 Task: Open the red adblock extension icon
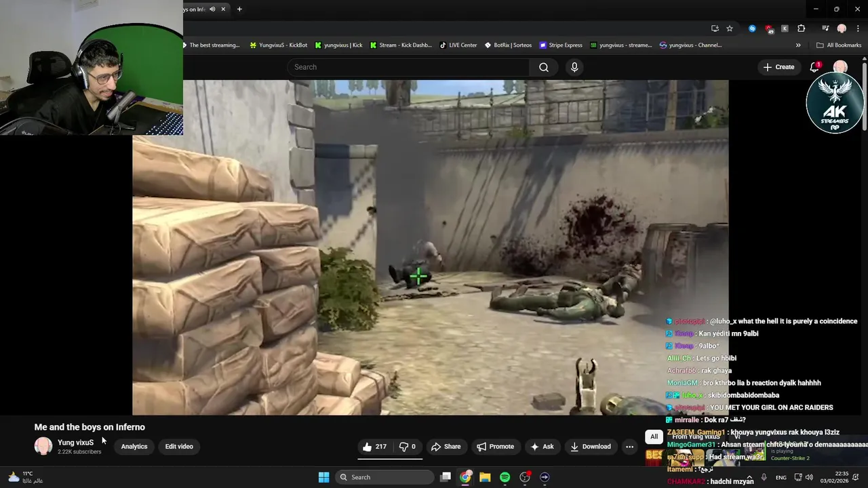tap(769, 28)
